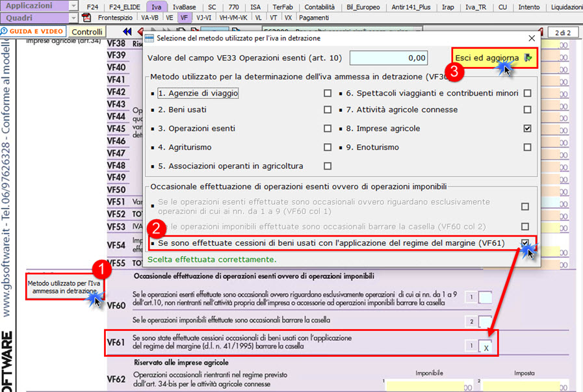Click Esci ed aggiorna button

pyautogui.click(x=495, y=58)
